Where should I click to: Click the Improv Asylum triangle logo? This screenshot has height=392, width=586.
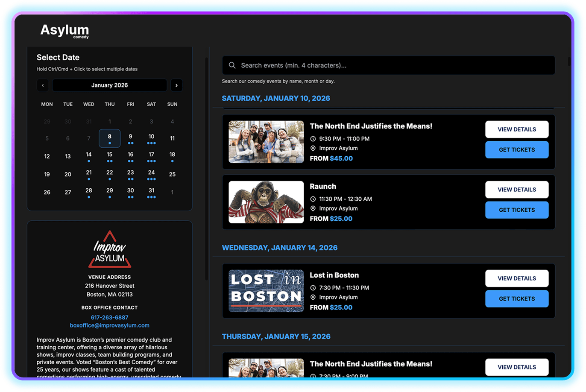(x=110, y=249)
